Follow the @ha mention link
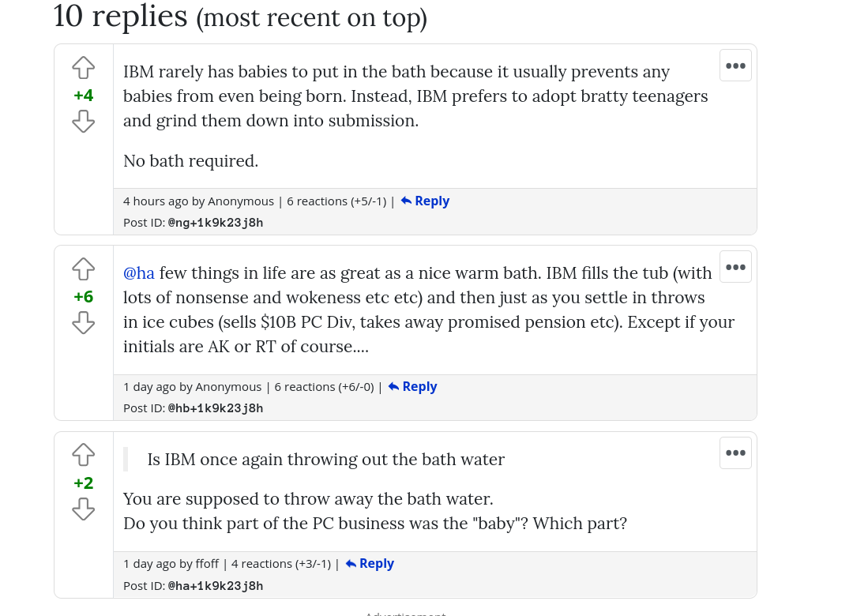Screen dimensions: 853x616 [139, 273]
